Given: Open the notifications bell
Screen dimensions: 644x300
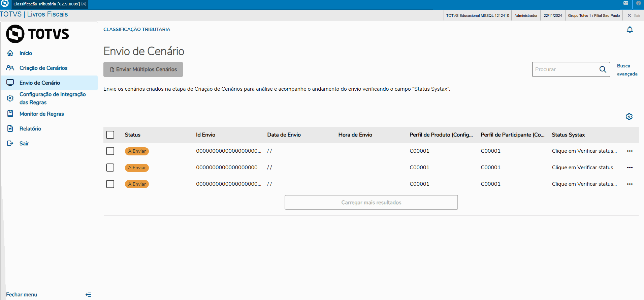Looking at the screenshot, I should (x=630, y=30).
